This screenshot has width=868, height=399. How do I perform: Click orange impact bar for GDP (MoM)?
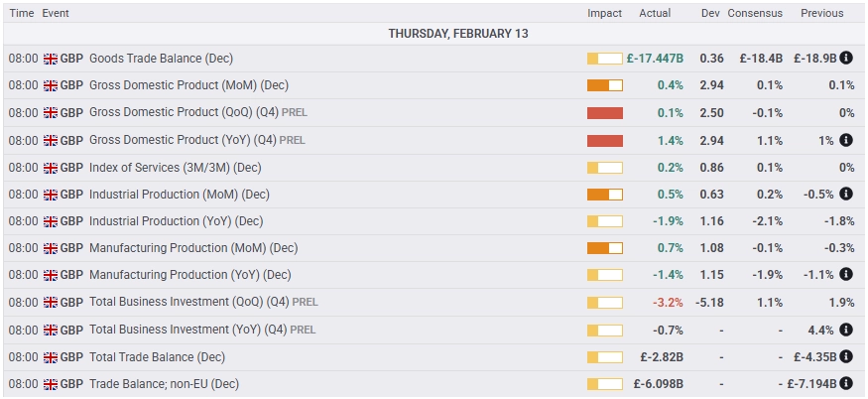click(605, 85)
